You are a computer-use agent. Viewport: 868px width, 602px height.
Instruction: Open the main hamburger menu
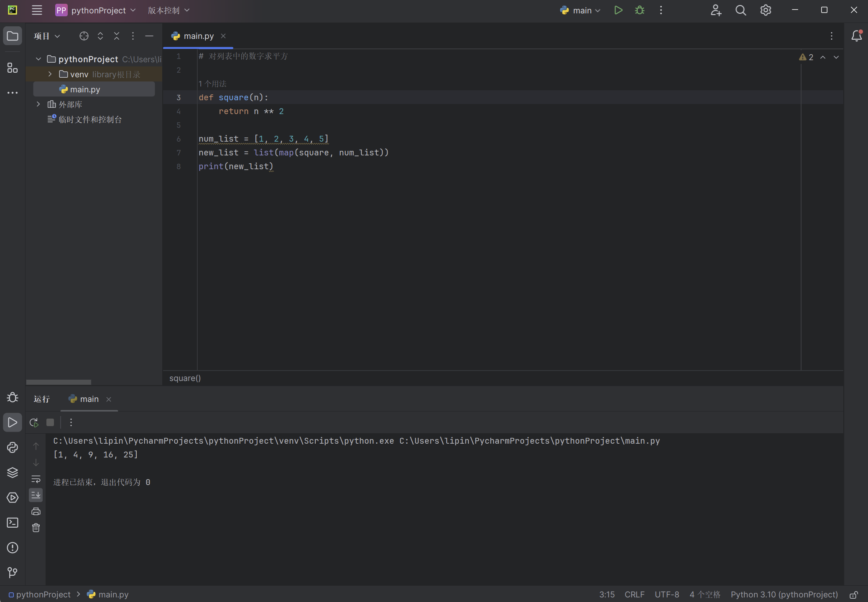click(37, 10)
